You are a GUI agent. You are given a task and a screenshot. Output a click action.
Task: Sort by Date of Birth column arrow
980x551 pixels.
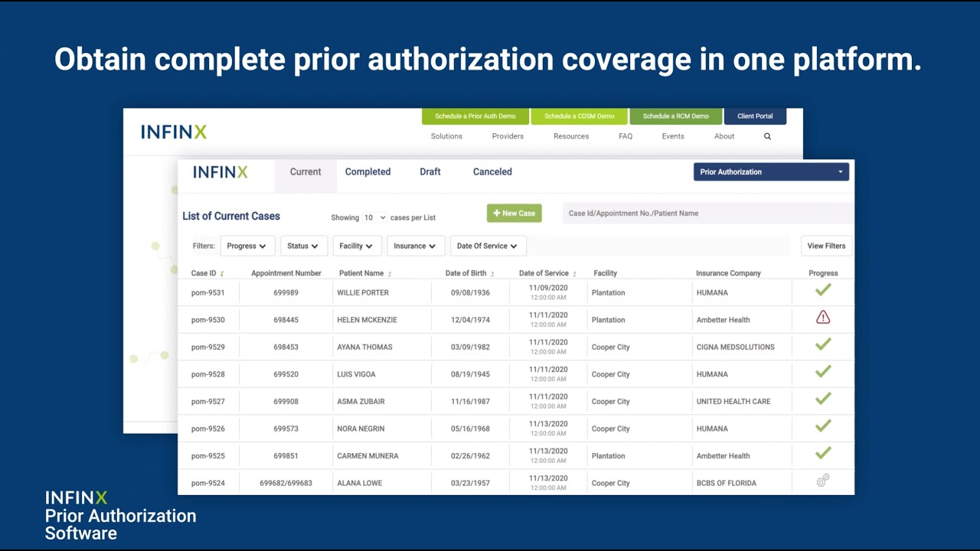click(x=492, y=274)
